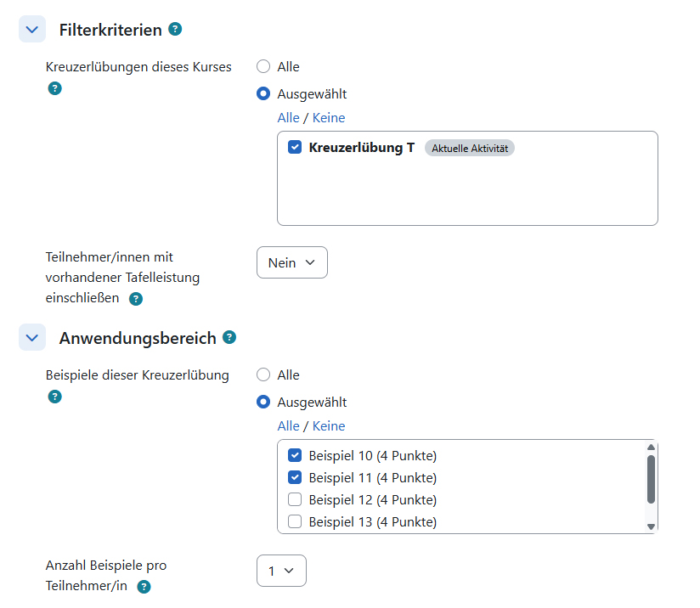700x608 pixels.
Task: Uncheck Beispiel 10 (4 Punkte)
Action: 295,455
